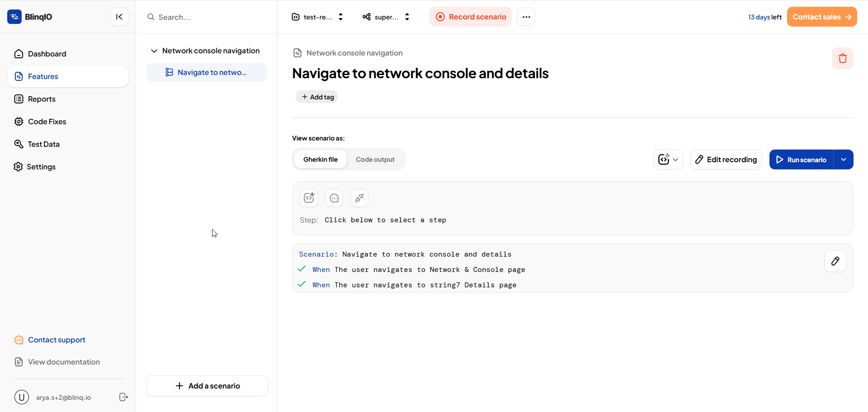The height and width of the screenshot is (412, 868).
Task: Expand the Run scenario dropdown arrow
Action: [x=843, y=159]
